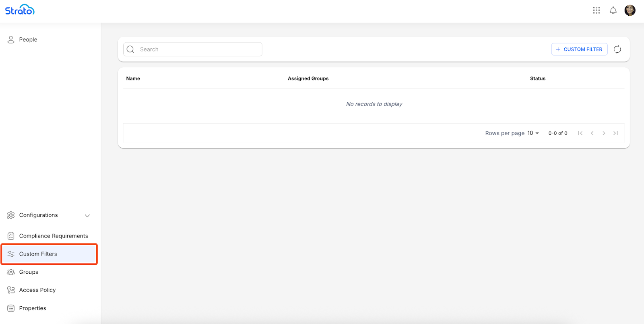644x324 pixels.
Task: Select Custom Filters in sidebar
Action: (x=38, y=254)
